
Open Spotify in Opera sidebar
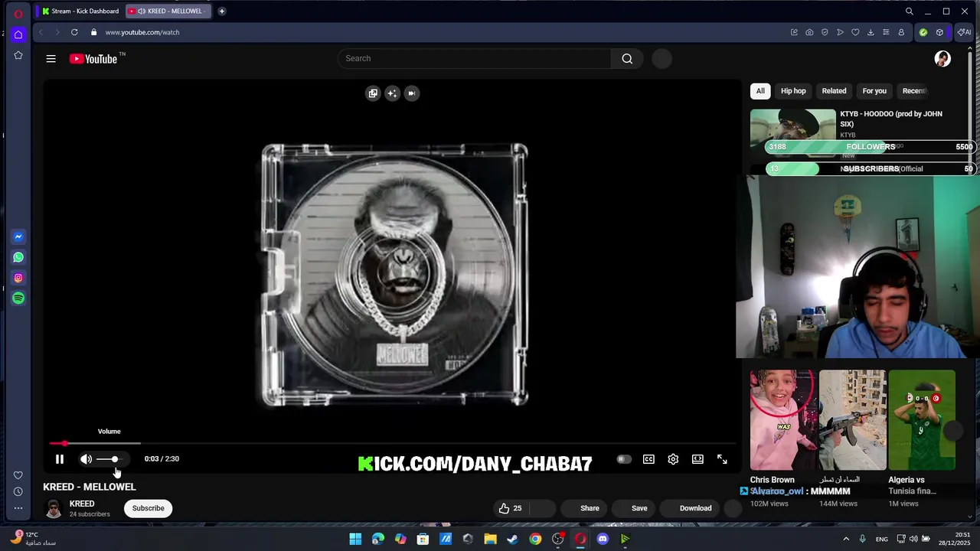(18, 298)
